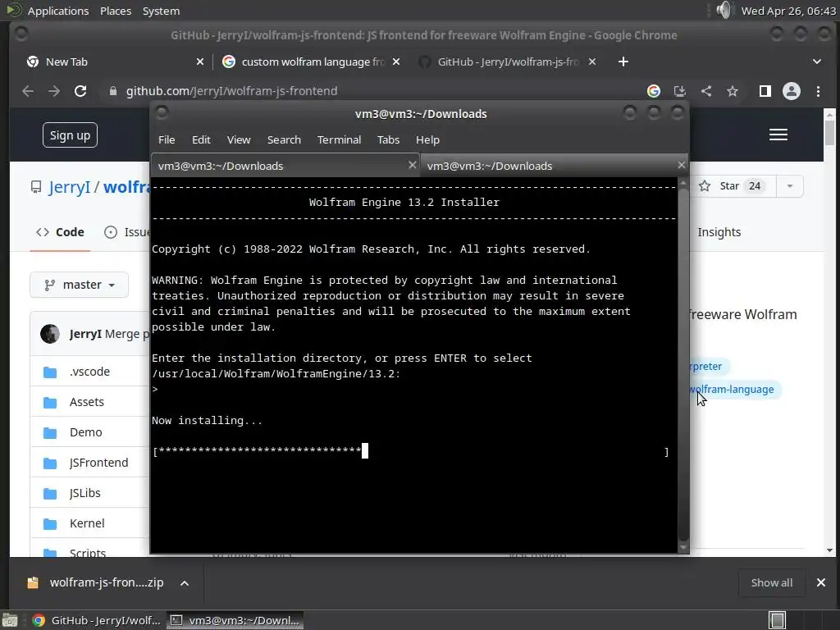
Task: Click .vscode folder icon
Action: pos(50,372)
